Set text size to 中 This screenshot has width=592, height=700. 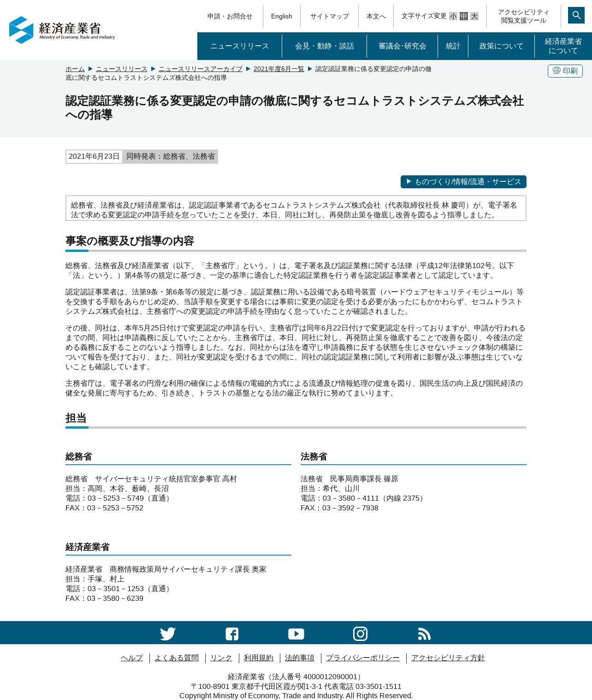point(464,16)
